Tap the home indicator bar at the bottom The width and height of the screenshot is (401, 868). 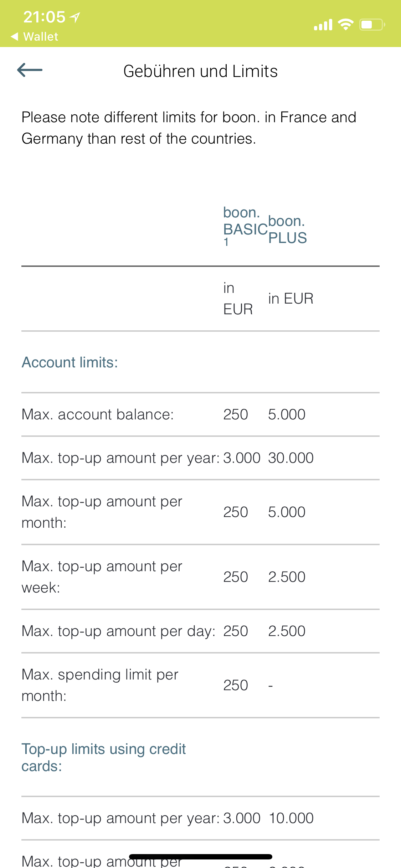click(201, 857)
